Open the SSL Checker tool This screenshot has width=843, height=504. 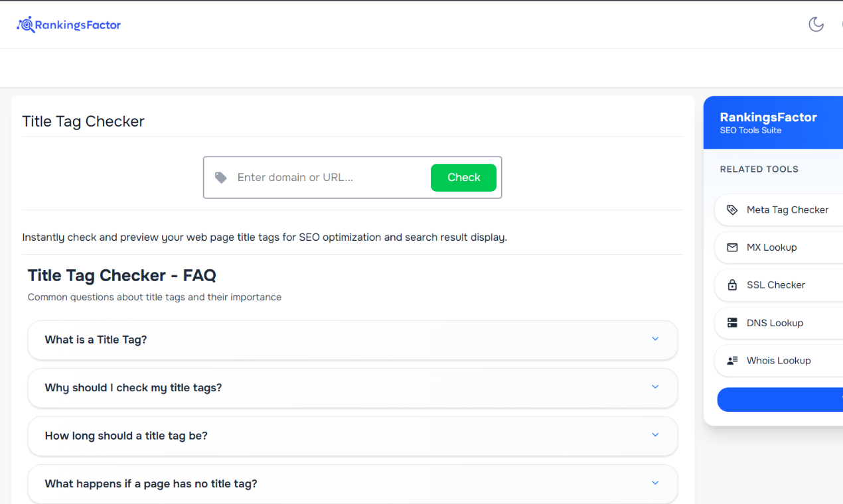pos(779,285)
